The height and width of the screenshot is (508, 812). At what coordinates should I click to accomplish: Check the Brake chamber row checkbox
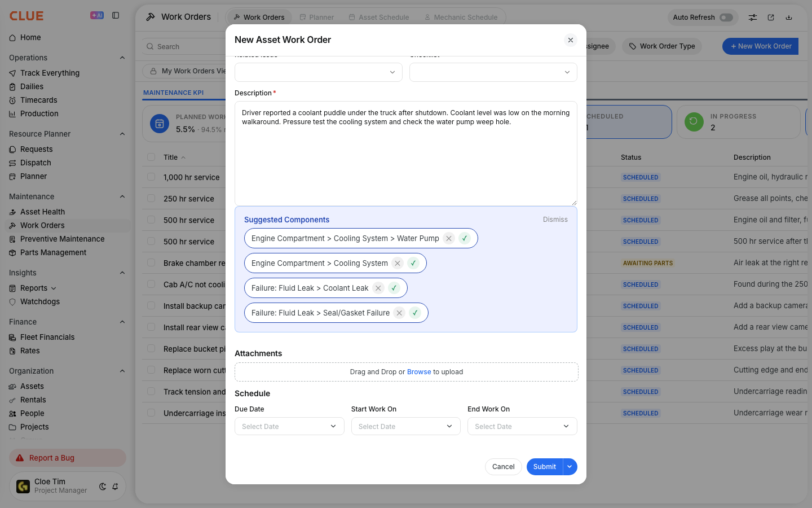(x=151, y=263)
